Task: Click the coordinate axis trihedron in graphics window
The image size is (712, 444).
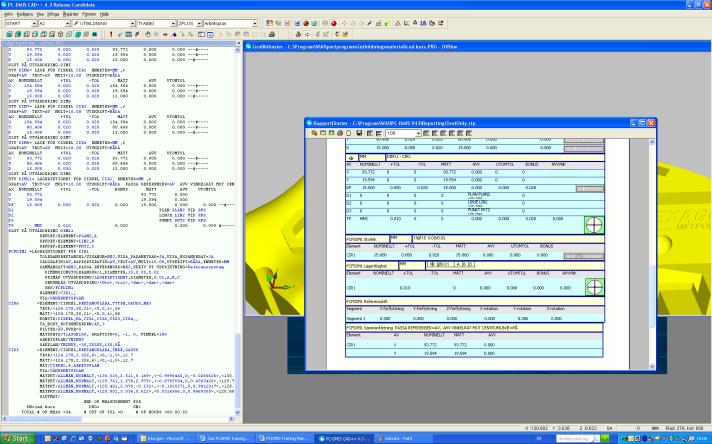Action: point(275,281)
